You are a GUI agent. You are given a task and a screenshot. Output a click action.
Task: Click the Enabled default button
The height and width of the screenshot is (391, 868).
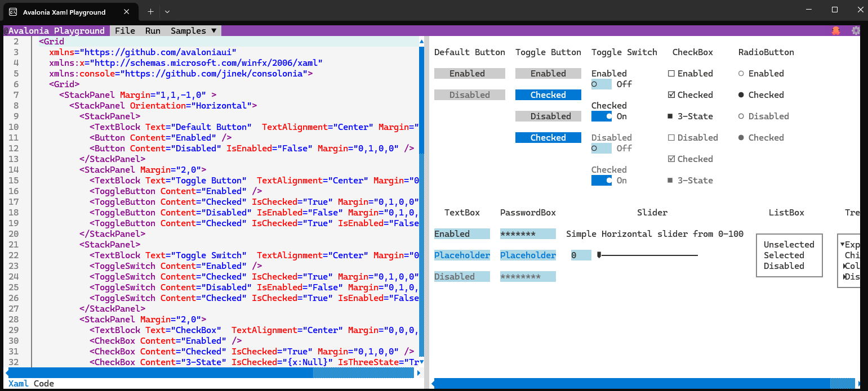coord(470,74)
